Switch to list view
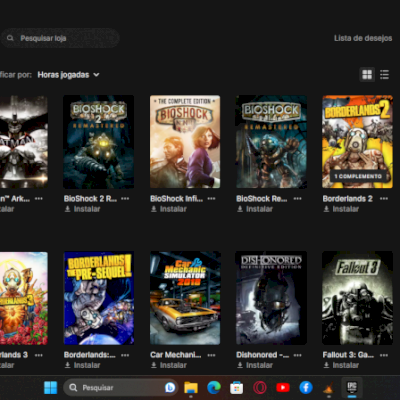Viewport: 400px width, 400px height. pyautogui.click(x=384, y=75)
